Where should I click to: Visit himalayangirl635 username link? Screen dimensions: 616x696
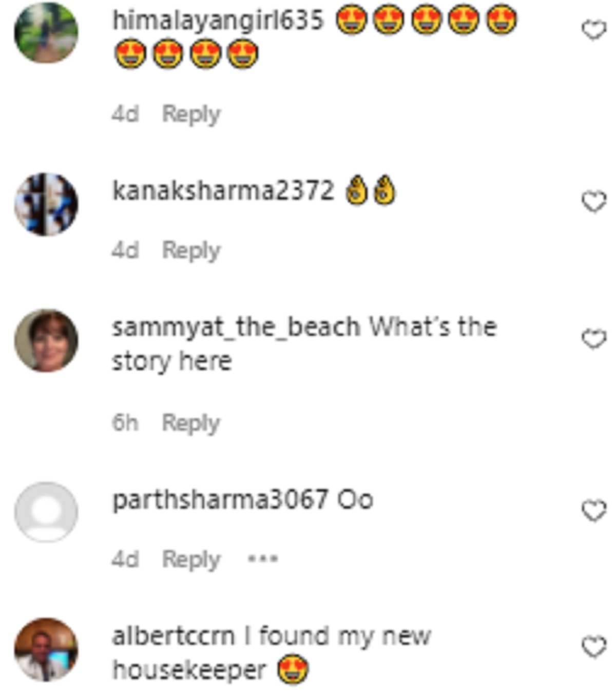(x=218, y=21)
